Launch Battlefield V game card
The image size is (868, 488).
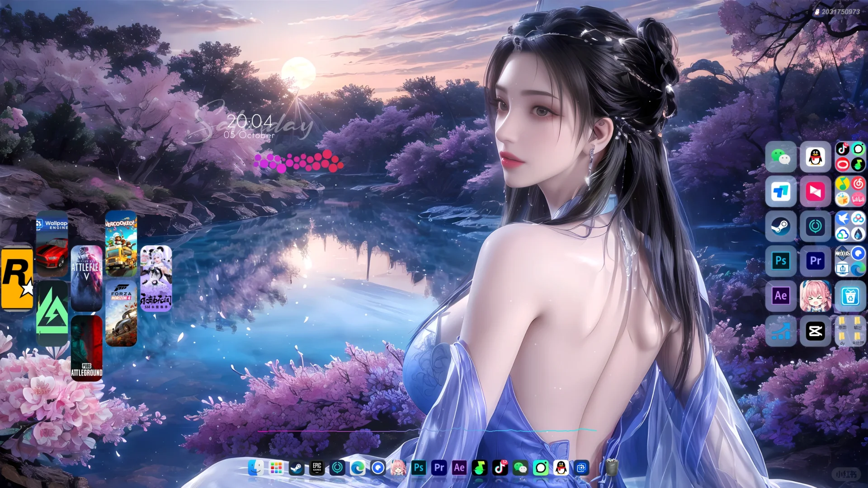tap(87, 278)
